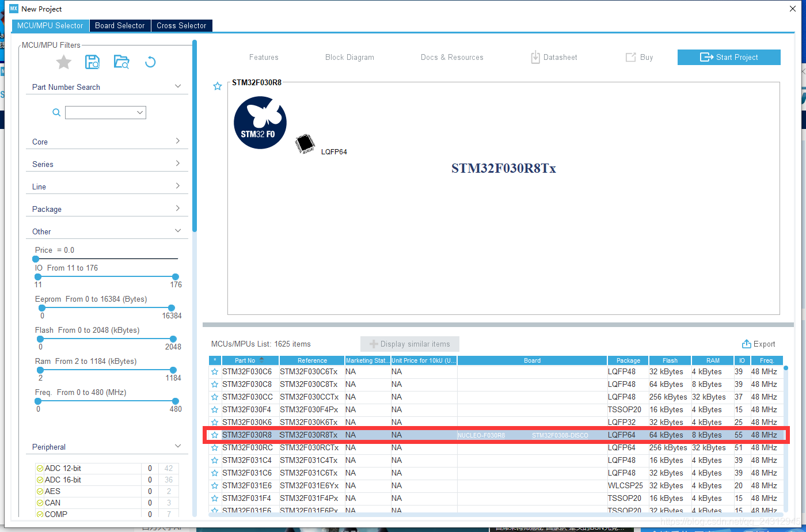This screenshot has width=806, height=532.
Task: Open the Datasheet for the selected MCU
Action: tap(554, 58)
